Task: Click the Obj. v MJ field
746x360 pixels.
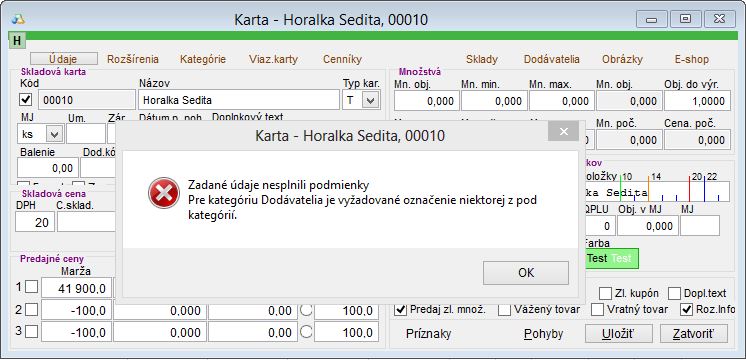Action: point(648,226)
